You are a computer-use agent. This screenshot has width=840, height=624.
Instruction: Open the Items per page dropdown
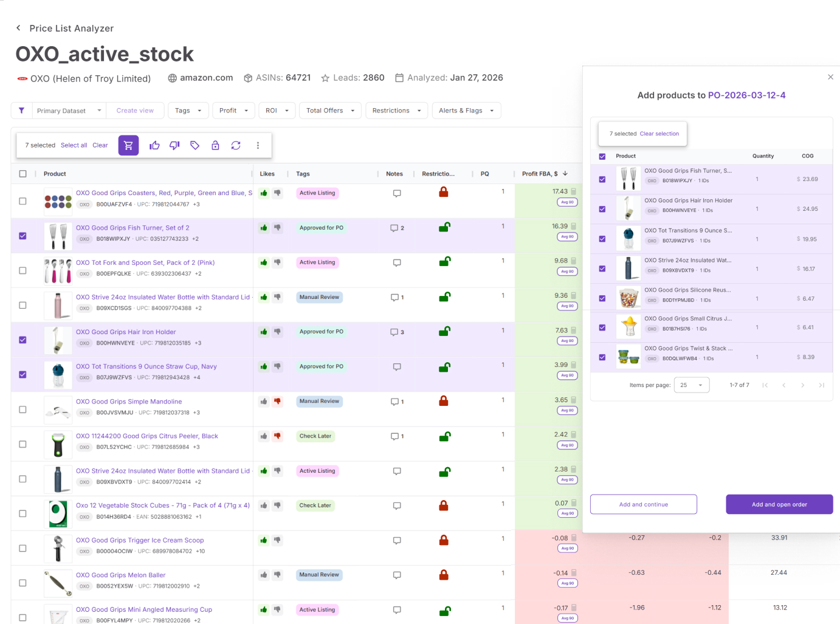(691, 385)
